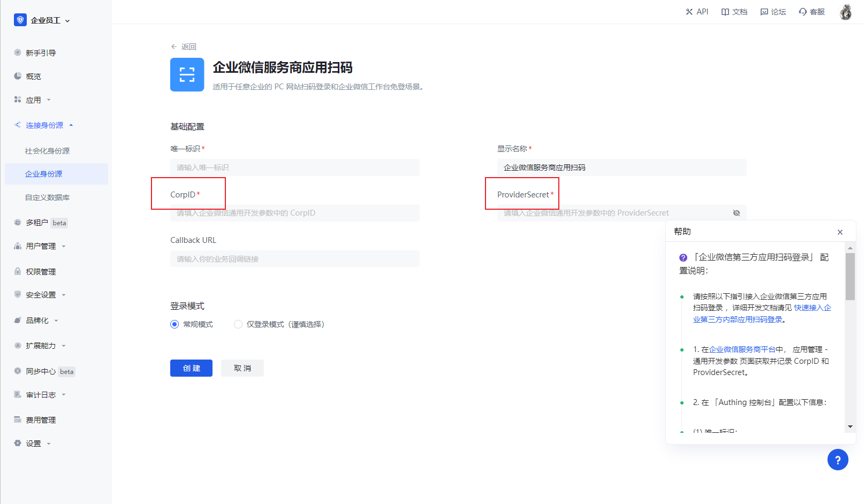Toggle ProviderSecret visibility eye icon

[737, 213]
